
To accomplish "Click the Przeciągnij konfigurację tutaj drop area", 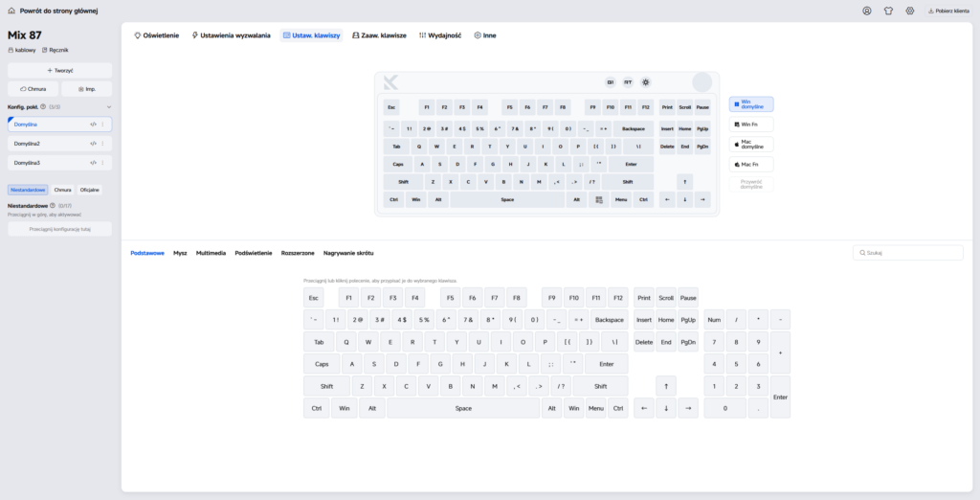I will coord(60,229).
